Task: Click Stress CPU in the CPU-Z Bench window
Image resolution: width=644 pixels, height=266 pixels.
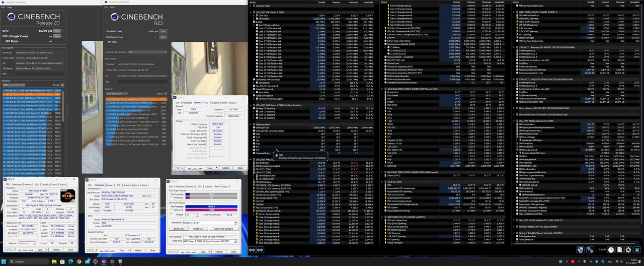Action: point(198,229)
